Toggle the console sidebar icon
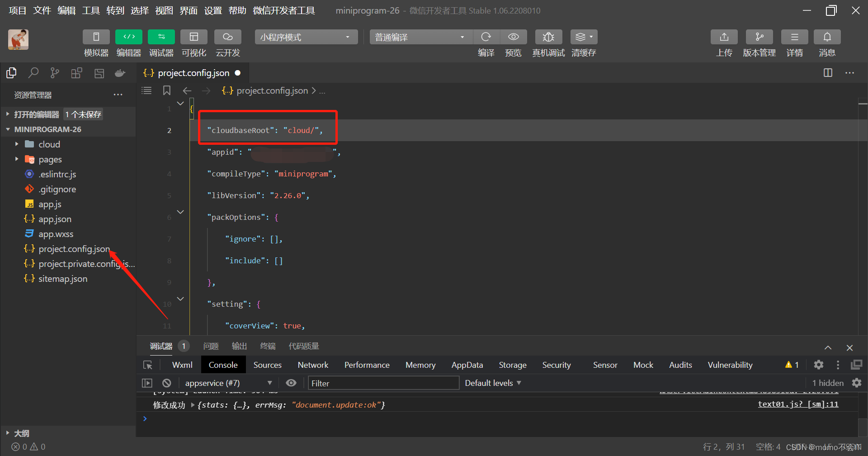The width and height of the screenshot is (868, 456). 147,383
